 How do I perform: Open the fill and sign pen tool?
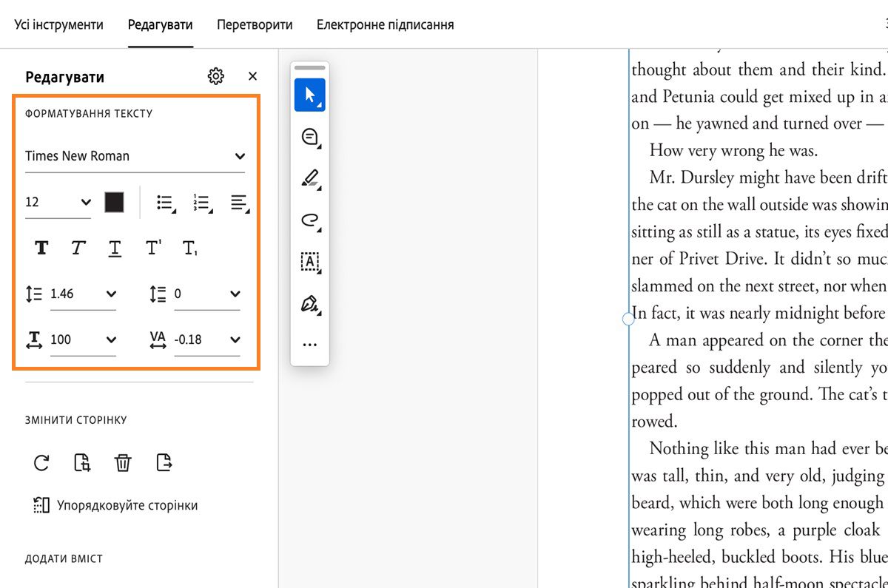tap(310, 303)
